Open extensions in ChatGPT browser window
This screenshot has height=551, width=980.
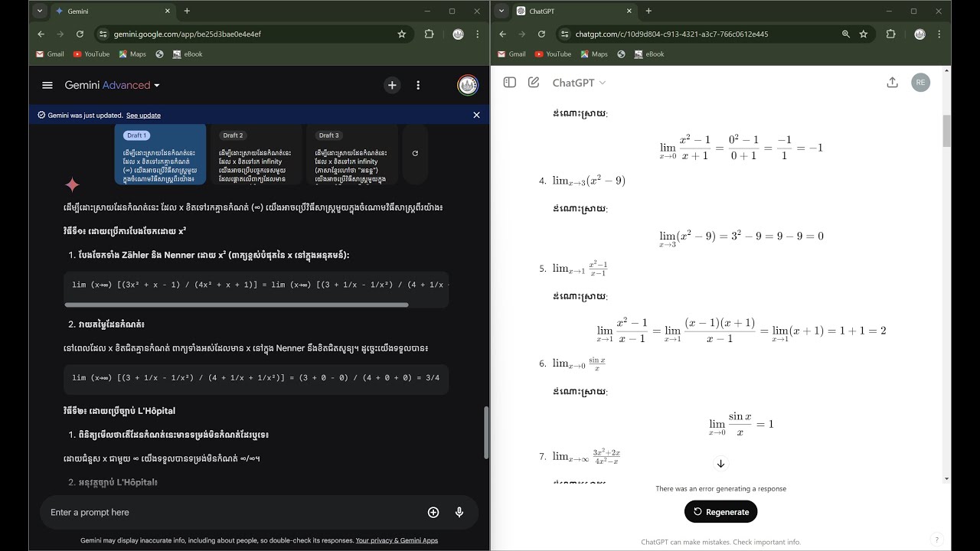tap(890, 34)
